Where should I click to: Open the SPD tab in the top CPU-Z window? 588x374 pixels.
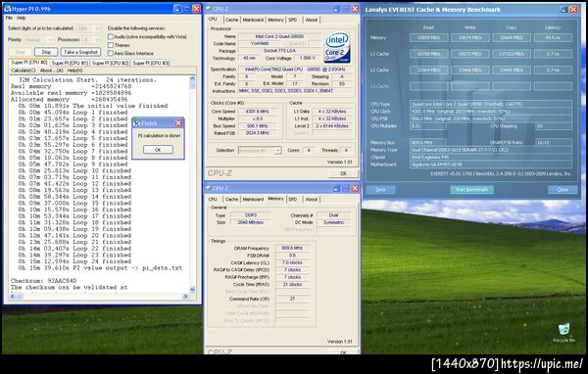pyautogui.click(x=293, y=20)
